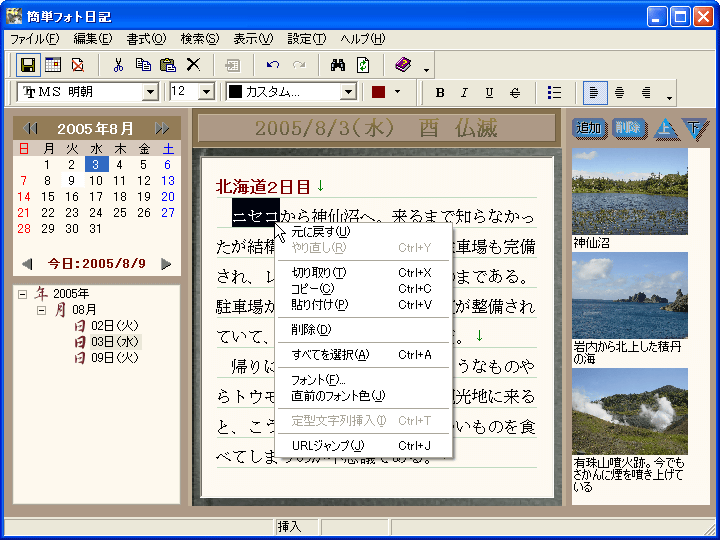The width and height of the screenshot is (720, 540).
Task: Click the dark red font color swatch
Action: click(378, 92)
